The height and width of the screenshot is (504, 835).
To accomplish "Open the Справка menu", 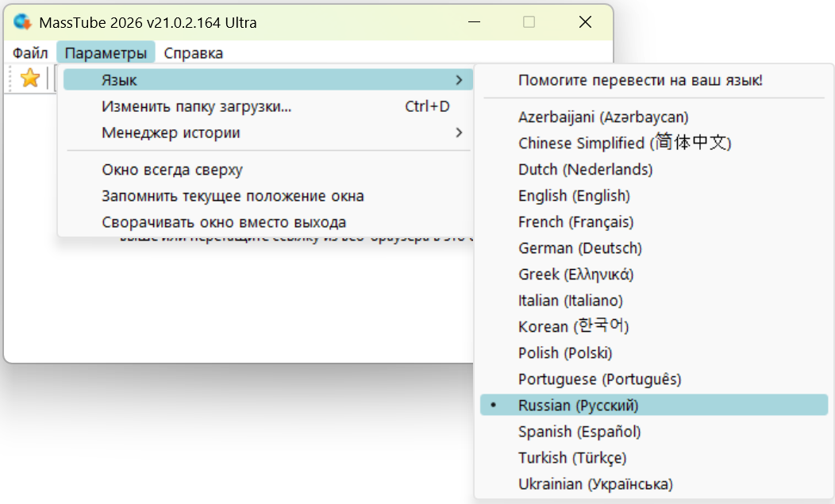I will 194,53.
